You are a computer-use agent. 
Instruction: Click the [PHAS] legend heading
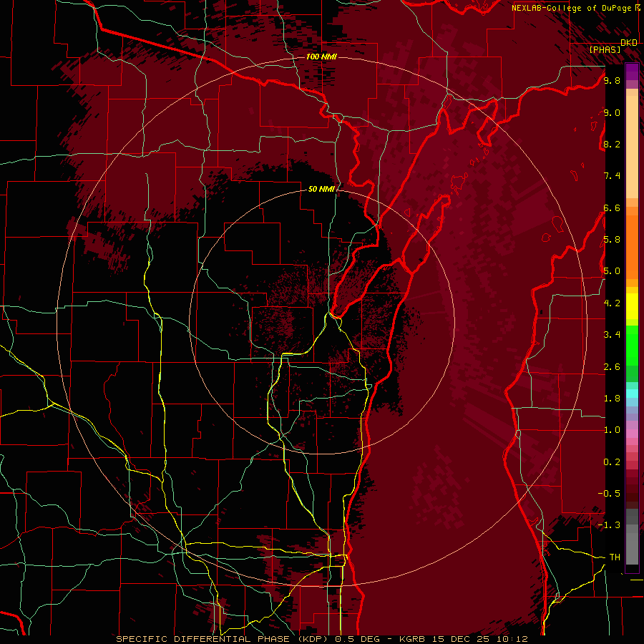(605, 49)
